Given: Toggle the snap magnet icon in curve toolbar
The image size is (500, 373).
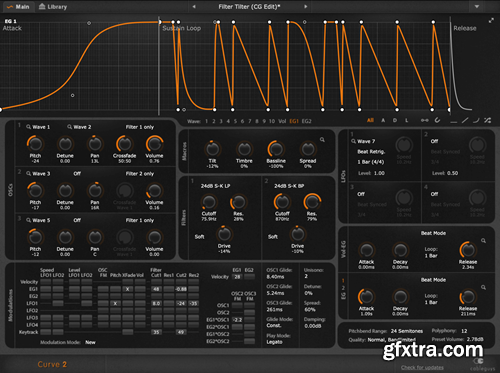Looking at the screenshot, I should coord(437,120).
